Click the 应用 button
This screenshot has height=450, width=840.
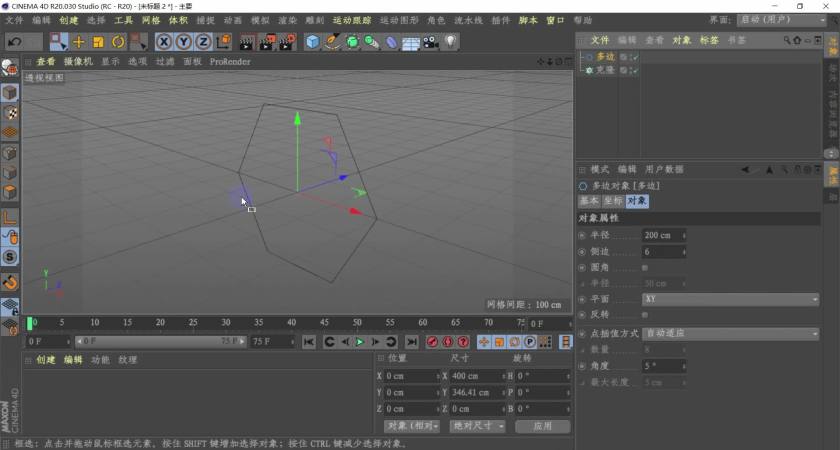[542, 426]
